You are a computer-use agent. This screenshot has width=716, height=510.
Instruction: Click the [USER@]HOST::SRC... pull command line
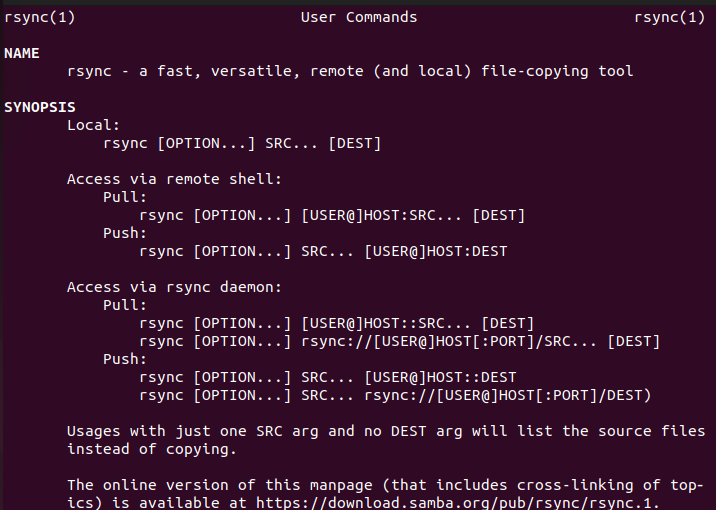[x=337, y=323]
